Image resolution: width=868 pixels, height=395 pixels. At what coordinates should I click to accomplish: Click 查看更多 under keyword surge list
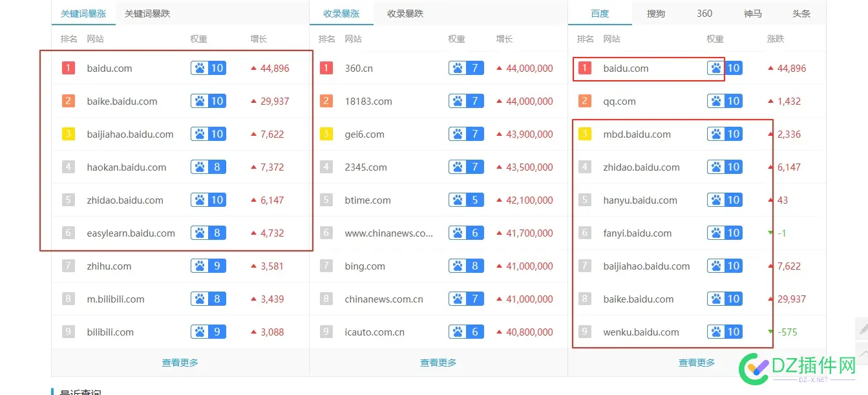[180, 363]
